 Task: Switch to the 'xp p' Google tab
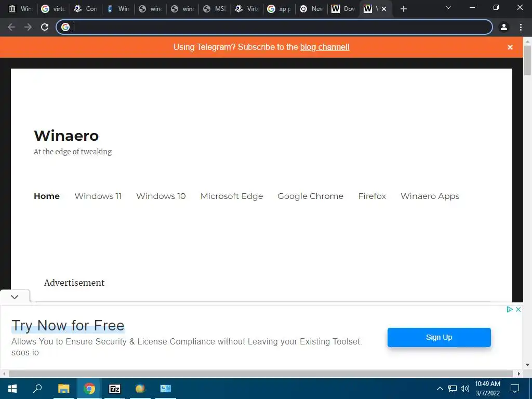[x=279, y=9]
